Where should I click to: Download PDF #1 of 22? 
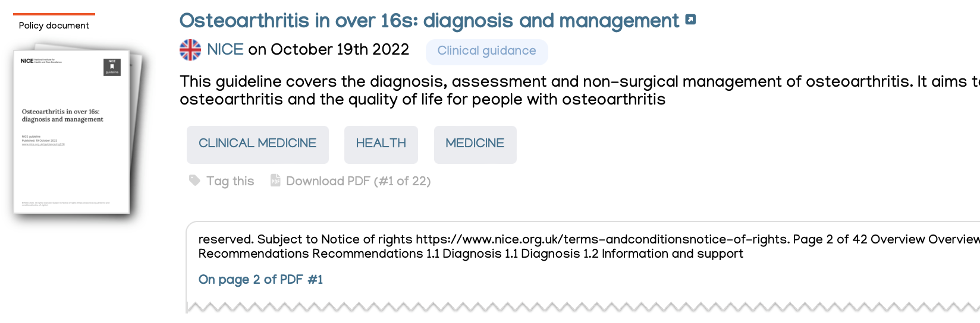click(x=358, y=181)
